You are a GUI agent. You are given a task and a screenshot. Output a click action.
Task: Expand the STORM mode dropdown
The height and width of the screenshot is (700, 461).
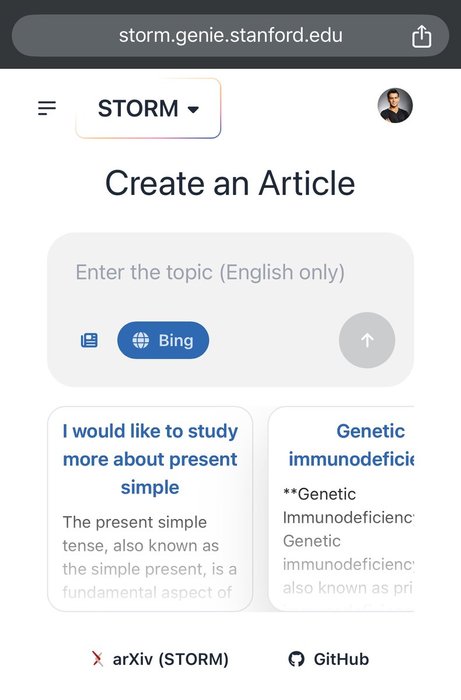tap(148, 108)
